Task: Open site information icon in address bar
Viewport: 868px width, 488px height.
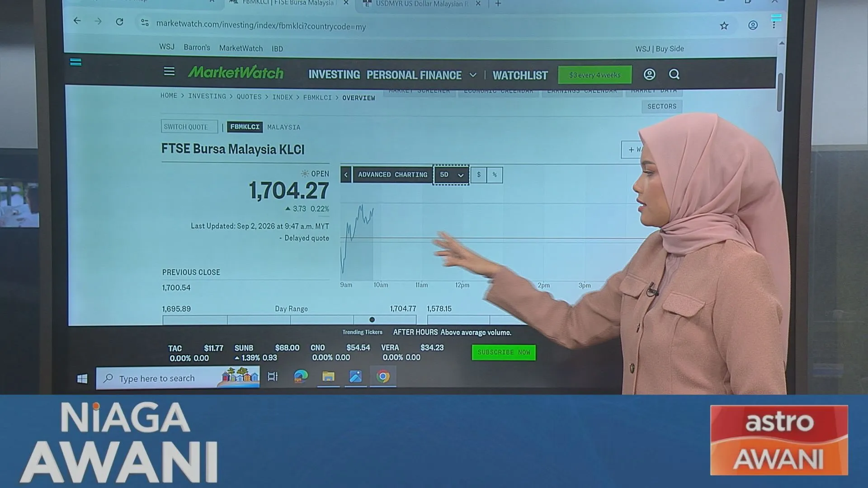Action: 145,23
